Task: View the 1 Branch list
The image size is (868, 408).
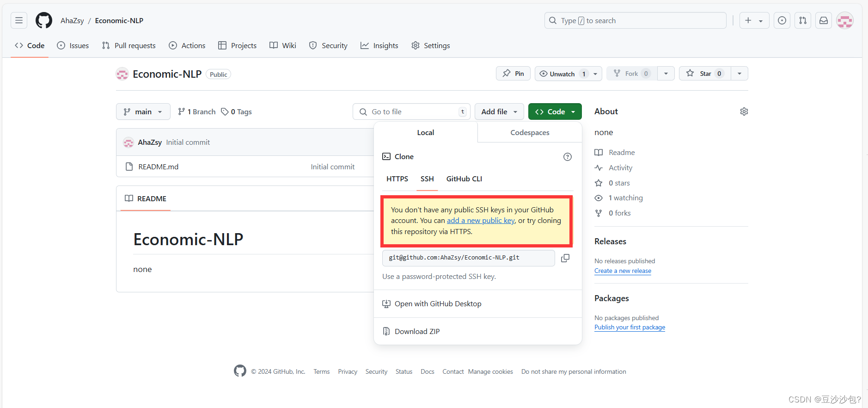Action: 197,111
